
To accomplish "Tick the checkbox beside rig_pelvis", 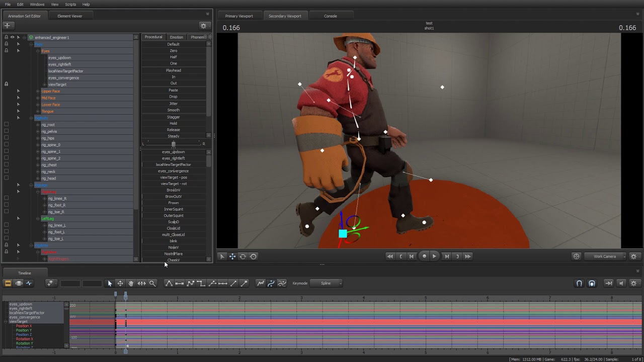I will tap(6, 131).
